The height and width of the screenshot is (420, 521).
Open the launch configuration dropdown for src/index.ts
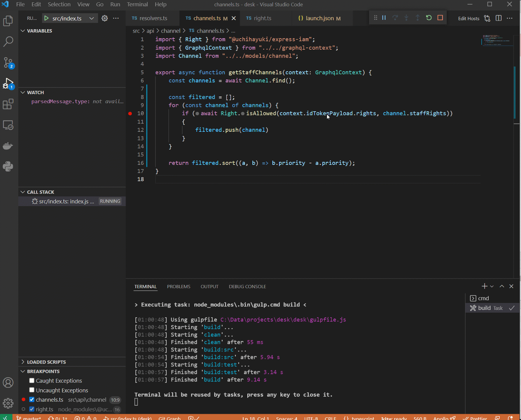coord(92,17)
